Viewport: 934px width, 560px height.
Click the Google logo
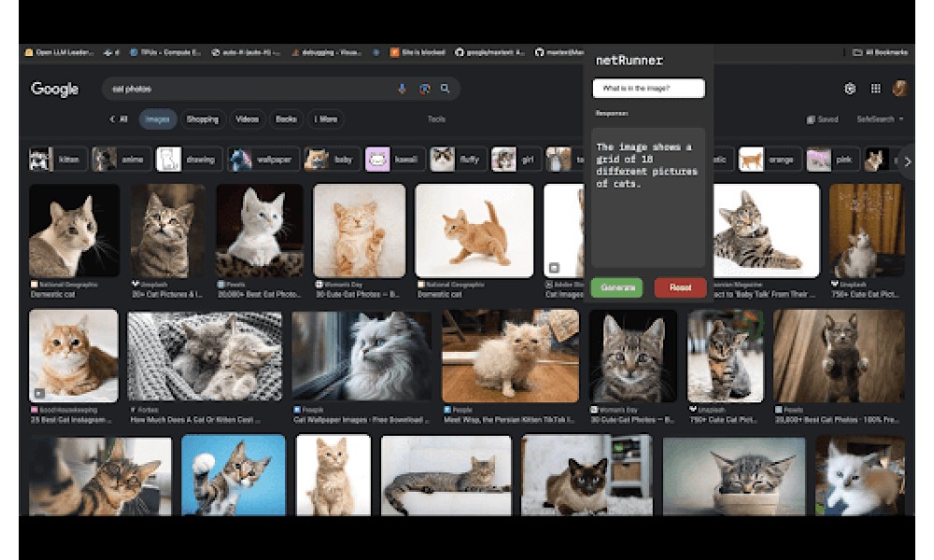click(x=55, y=90)
